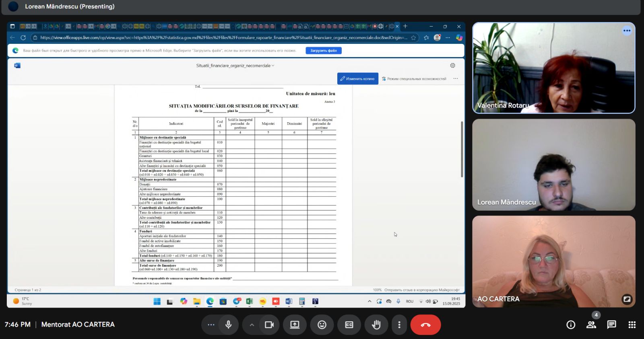The image size is (644, 339).
Task: Click the AO CARTERA self-view tile
Action: pyautogui.click(x=553, y=261)
